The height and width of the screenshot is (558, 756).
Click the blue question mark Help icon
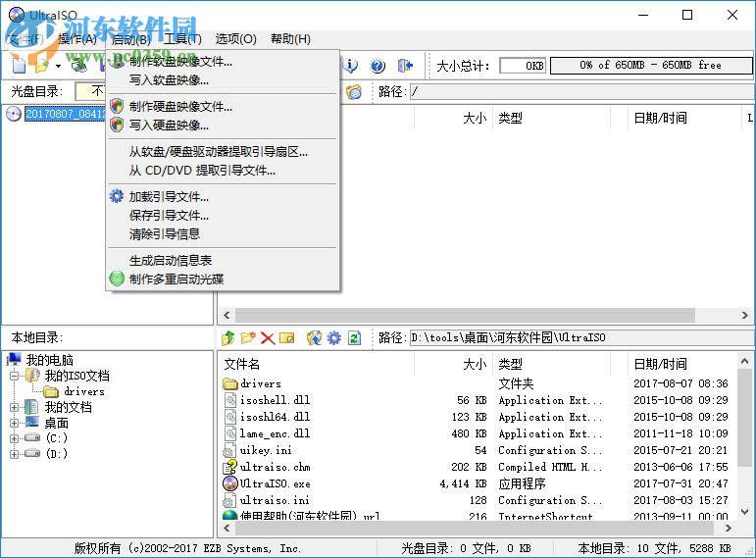[378, 66]
